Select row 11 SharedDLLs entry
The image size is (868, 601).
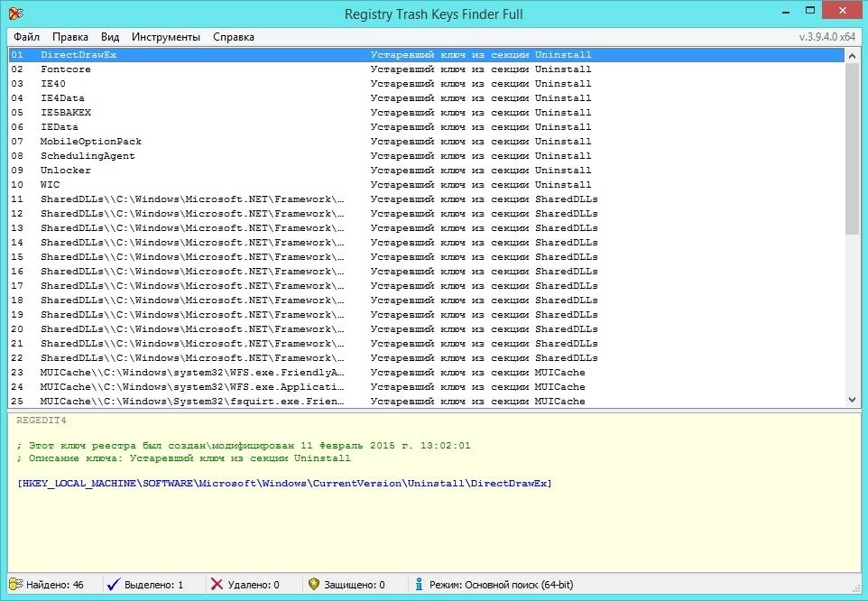point(426,199)
